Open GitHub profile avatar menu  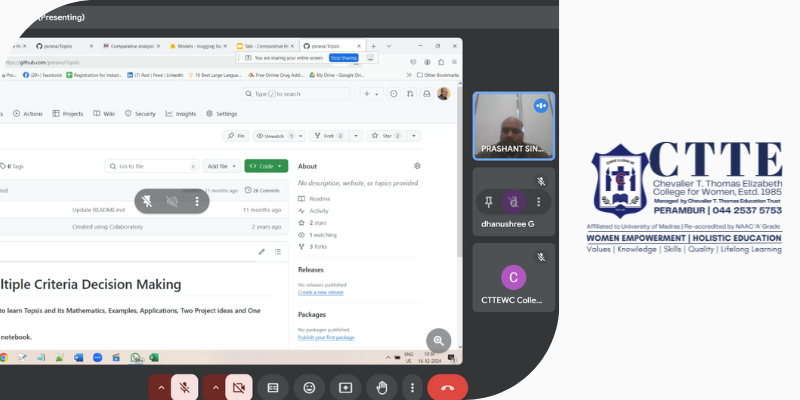pos(443,93)
